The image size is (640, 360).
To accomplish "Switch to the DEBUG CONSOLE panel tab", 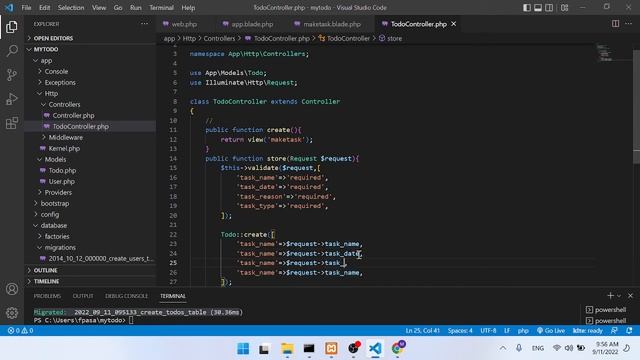I will tap(127, 296).
